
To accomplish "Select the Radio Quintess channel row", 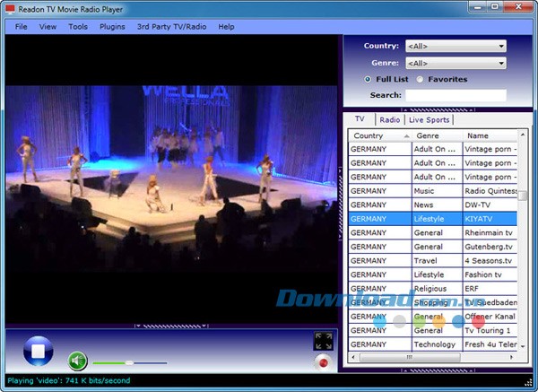I will point(433,191).
